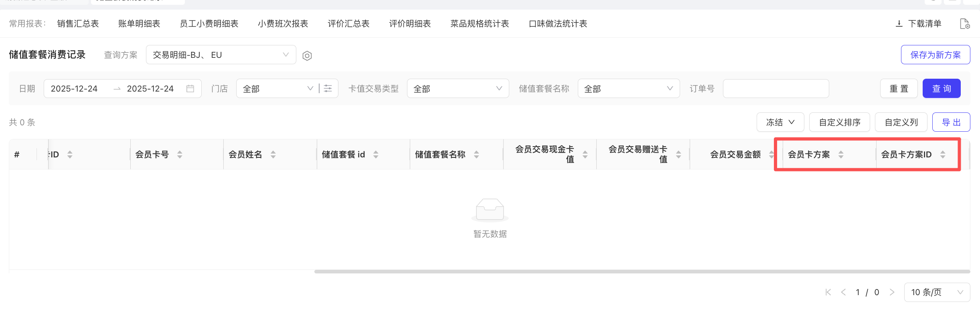Sort by 会员卡号 column sort arrows

click(180, 155)
